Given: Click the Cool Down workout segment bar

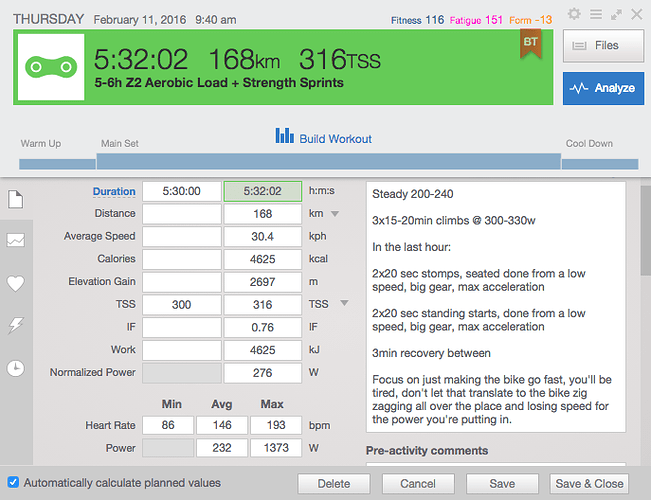Looking at the screenshot, I should click(600, 164).
